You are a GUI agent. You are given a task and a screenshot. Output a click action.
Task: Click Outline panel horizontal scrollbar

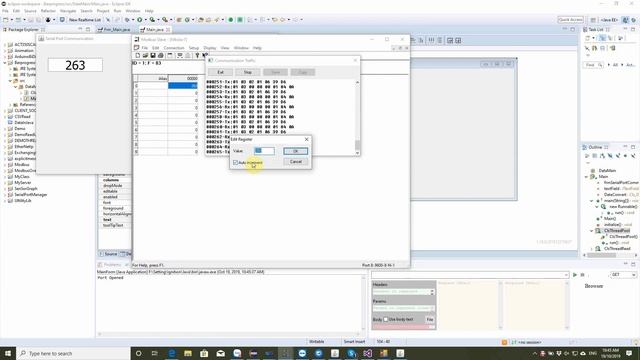(602, 255)
